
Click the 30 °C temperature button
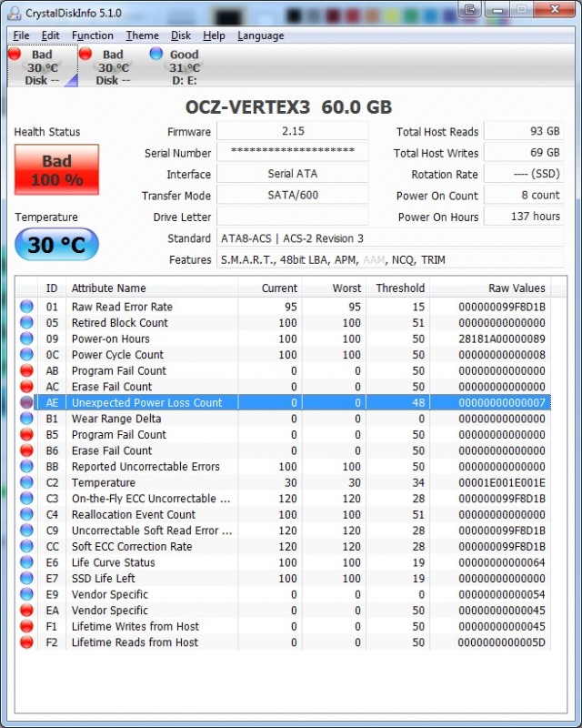pos(56,244)
